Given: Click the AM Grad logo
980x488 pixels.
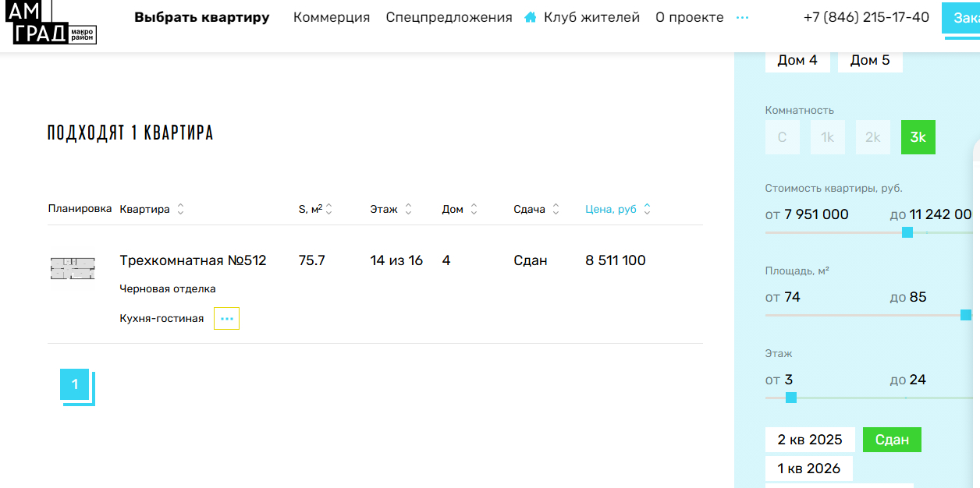Looking at the screenshot, I should [55, 22].
